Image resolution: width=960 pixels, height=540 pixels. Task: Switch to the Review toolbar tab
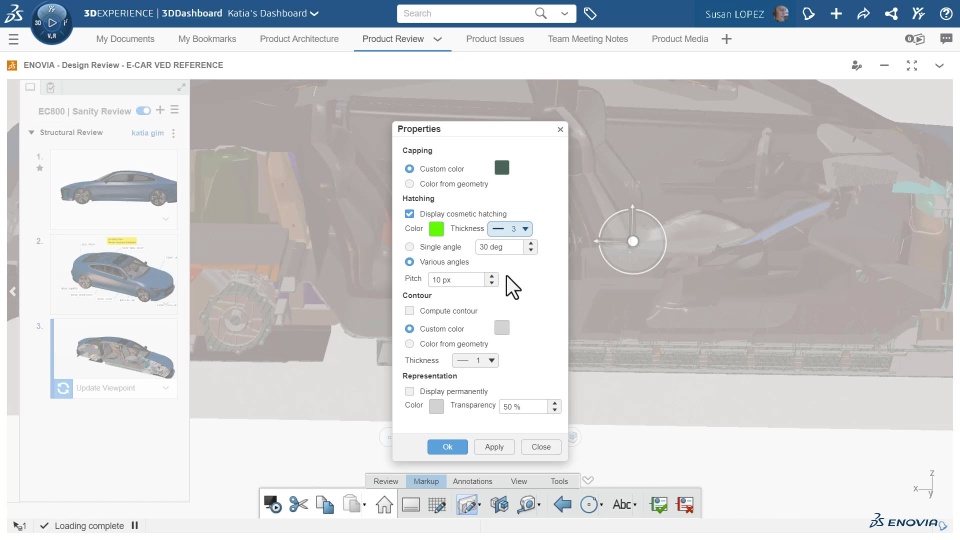[386, 481]
